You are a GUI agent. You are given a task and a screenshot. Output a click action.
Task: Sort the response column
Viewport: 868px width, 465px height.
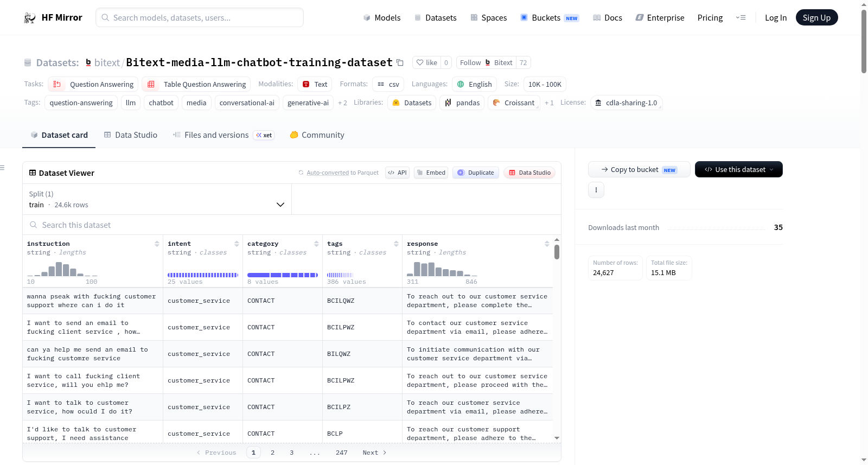[x=547, y=244]
